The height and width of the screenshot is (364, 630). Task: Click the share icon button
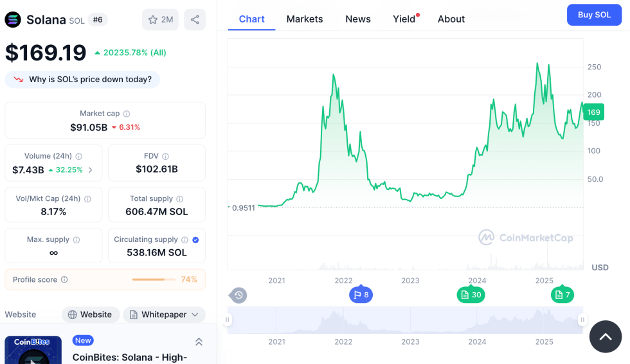coord(195,19)
